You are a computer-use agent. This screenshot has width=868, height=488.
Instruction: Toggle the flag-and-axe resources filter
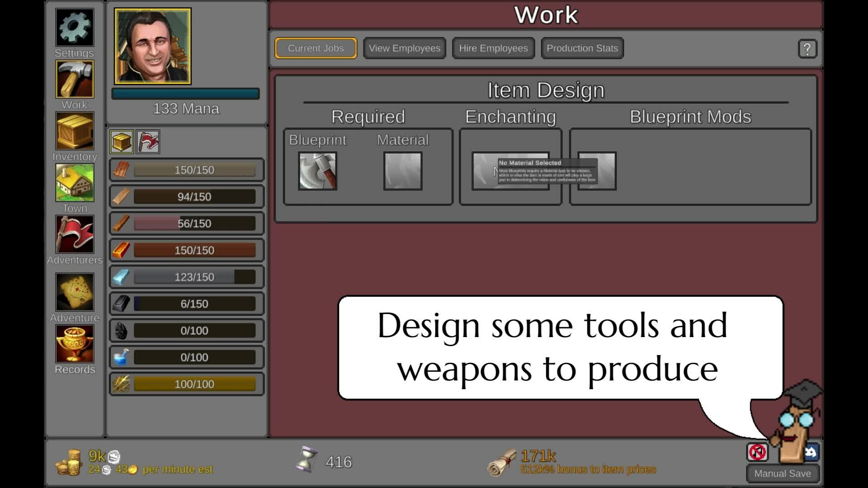(148, 142)
